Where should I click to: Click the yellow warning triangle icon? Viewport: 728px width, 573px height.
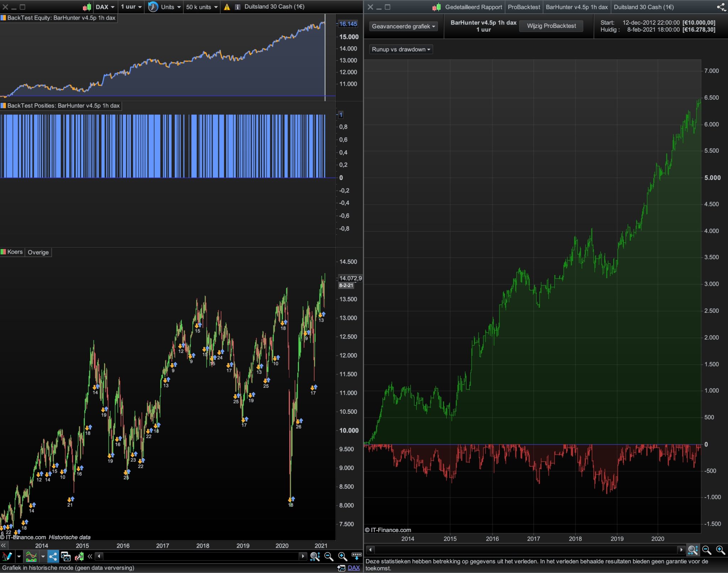click(227, 7)
